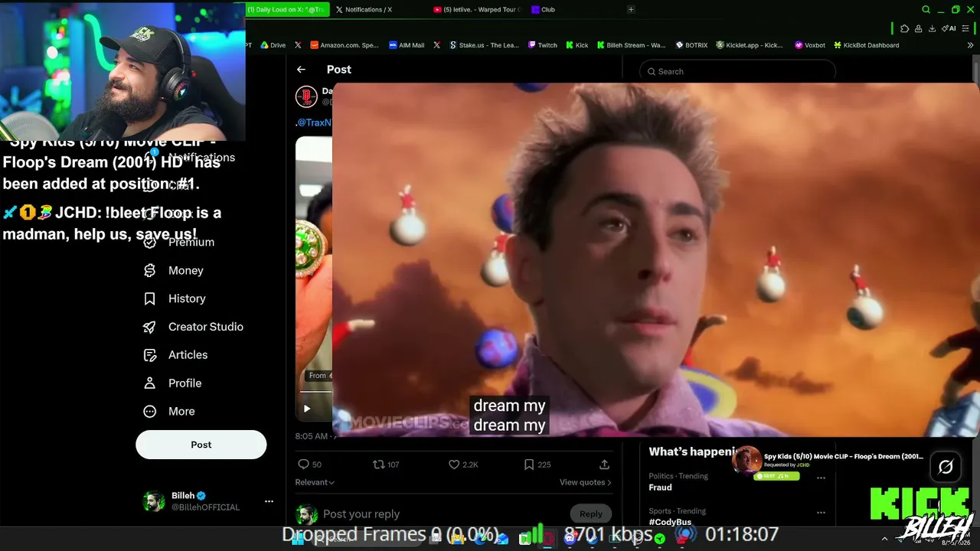Switch to the letlive. Warped Tour YouTube tab
Screen dimensions: 980x551
coord(477,9)
